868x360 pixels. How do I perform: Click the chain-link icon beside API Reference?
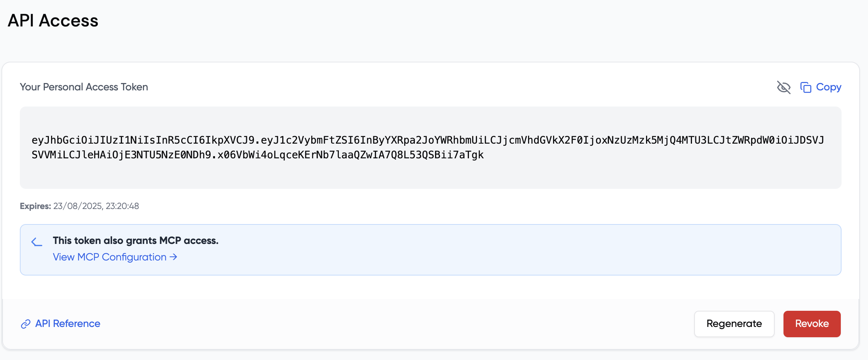pyautogui.click(x=25, y=324)
